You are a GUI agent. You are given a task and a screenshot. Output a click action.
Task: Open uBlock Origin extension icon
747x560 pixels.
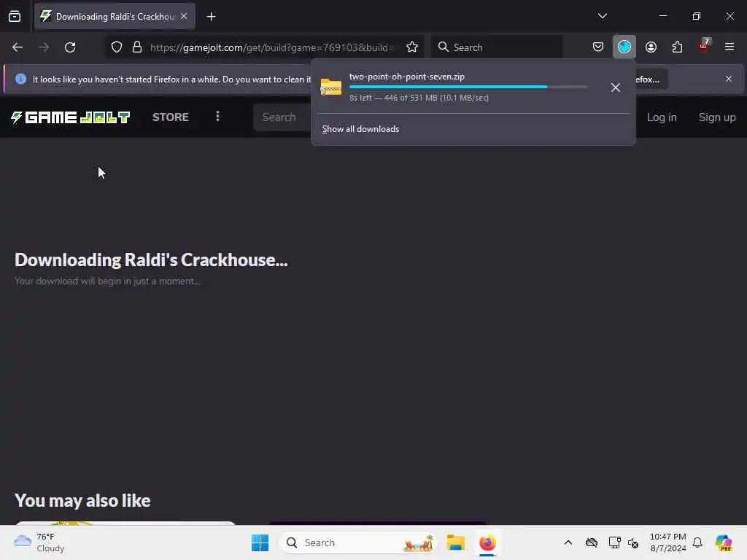point(704,46)
